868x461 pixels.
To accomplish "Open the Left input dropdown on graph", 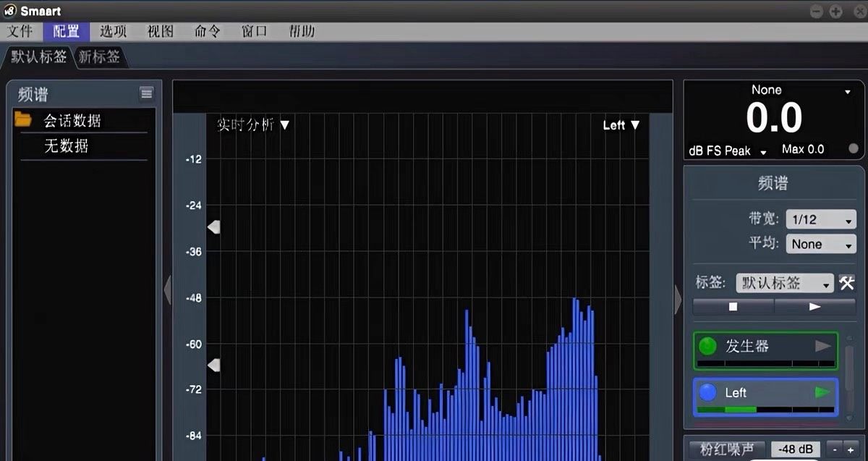I will [621, 125].
